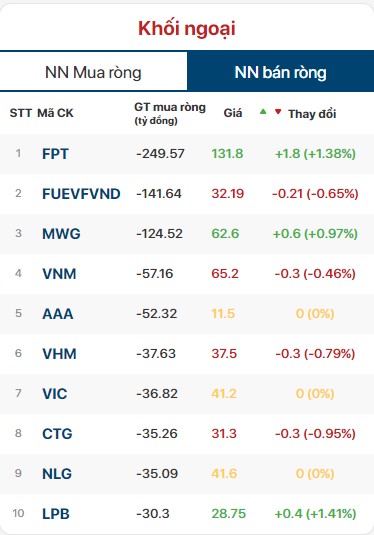Click the MWG stock symbol
The image size is (374, 535).
pos(61,234)
